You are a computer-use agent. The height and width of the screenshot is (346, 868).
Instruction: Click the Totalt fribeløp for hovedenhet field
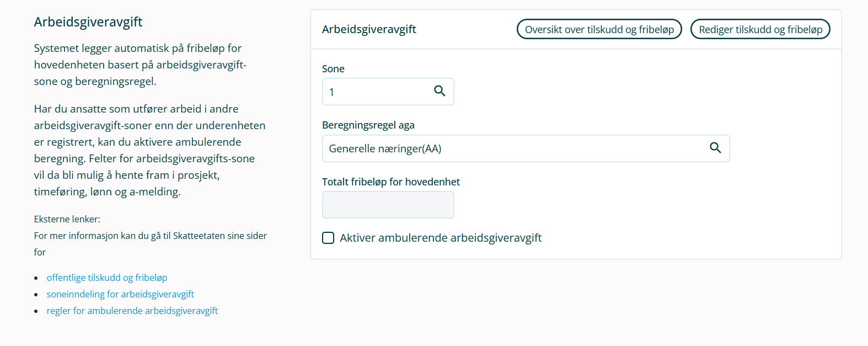(x=388, y=205)
